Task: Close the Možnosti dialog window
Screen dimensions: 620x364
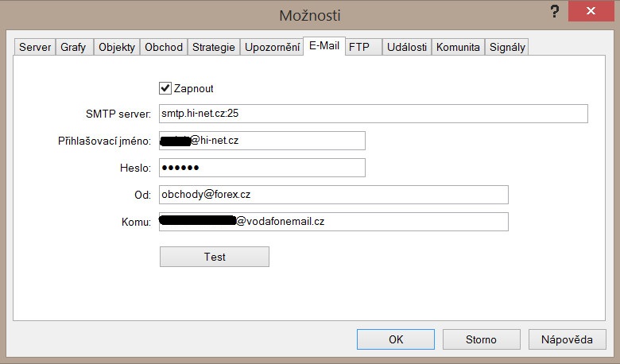Action: (x=591, y=11)
